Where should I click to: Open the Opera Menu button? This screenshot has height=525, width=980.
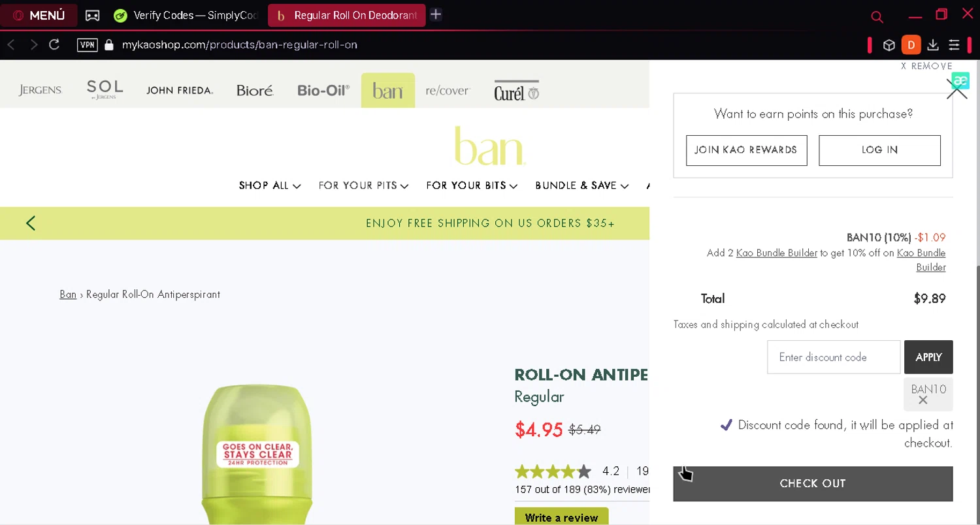pos(39,16)
